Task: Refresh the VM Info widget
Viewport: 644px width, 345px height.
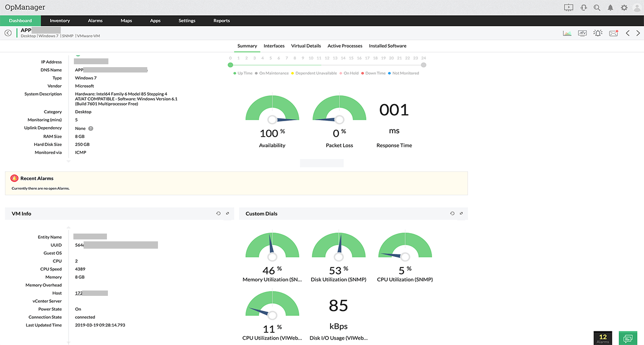Action: tap(218, 214)
